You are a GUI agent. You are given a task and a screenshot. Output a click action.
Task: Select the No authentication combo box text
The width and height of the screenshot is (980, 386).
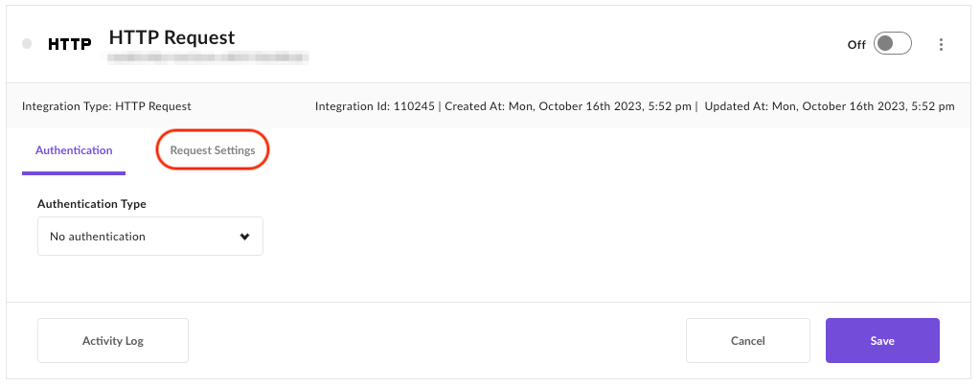pyautogui.click(x=98, y=237)
